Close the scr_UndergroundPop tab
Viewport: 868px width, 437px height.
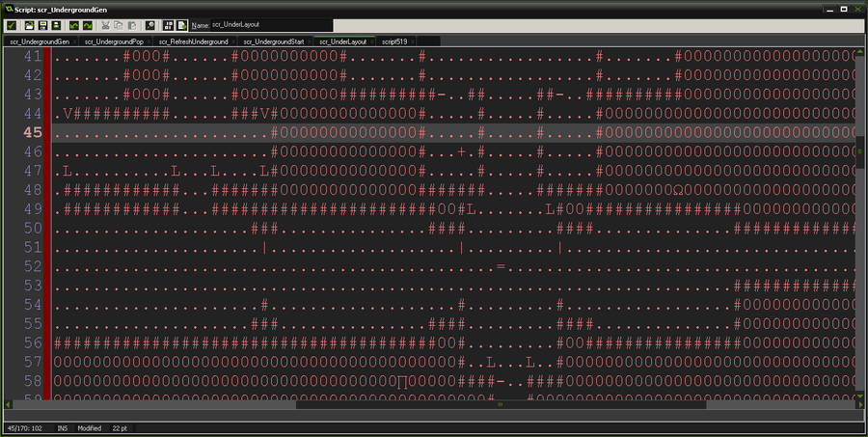(149, 42)
